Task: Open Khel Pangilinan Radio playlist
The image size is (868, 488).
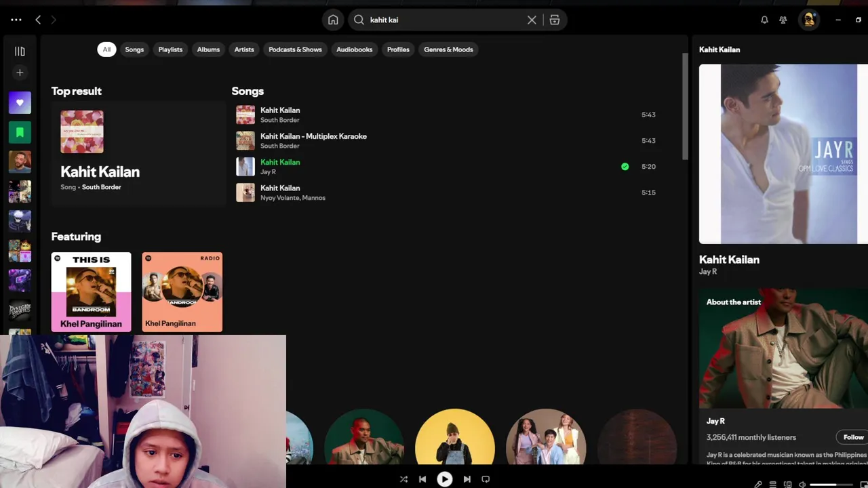Action: click(x=182, y=292)
